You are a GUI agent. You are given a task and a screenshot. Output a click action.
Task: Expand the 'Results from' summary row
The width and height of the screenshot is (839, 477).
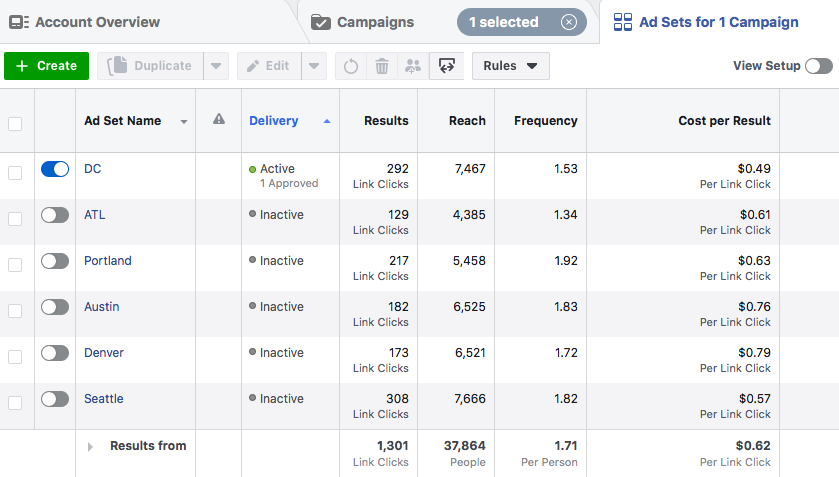(x=90, y=447)
